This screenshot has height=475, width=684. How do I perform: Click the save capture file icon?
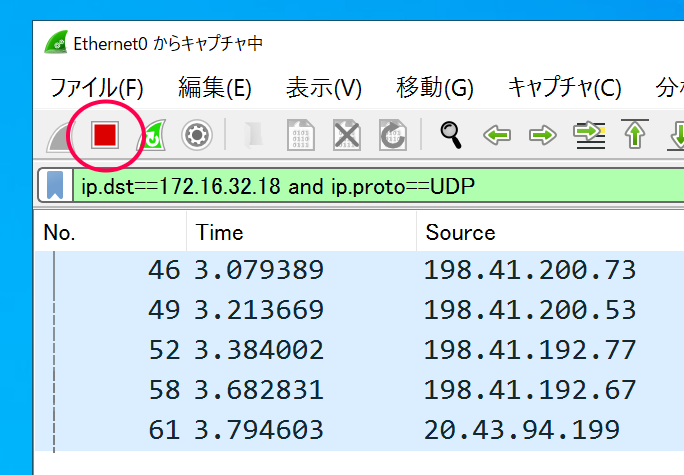point(301,135)
